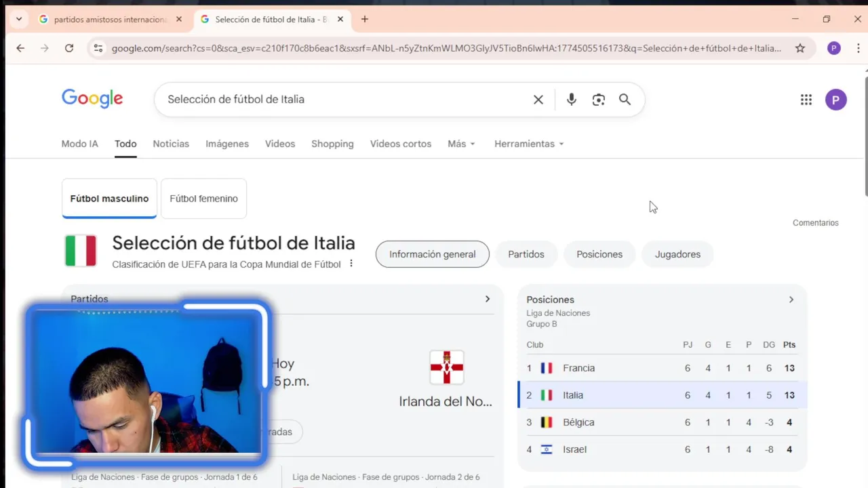
Task: Click Belgium flag in standings
Action: (547, 422)
